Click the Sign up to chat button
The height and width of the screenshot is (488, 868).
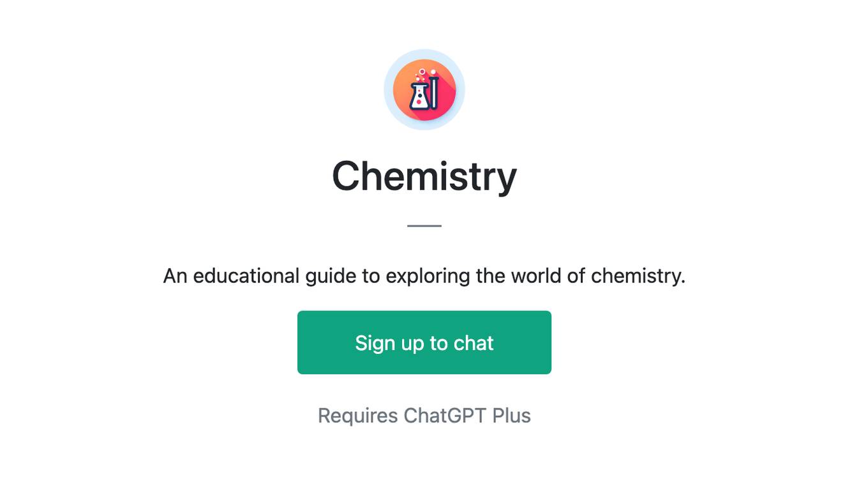click(x=424, y=342)
